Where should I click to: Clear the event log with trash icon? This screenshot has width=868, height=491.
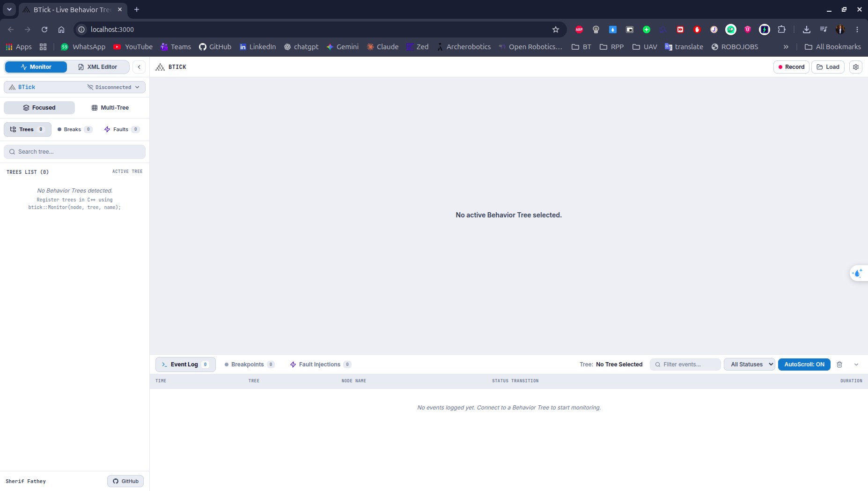tap(839, 365)
